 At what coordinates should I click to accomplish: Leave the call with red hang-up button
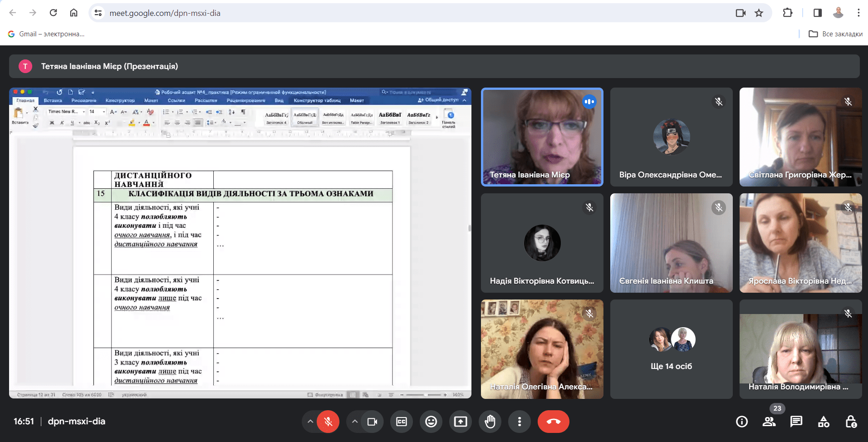coord(553,422)
